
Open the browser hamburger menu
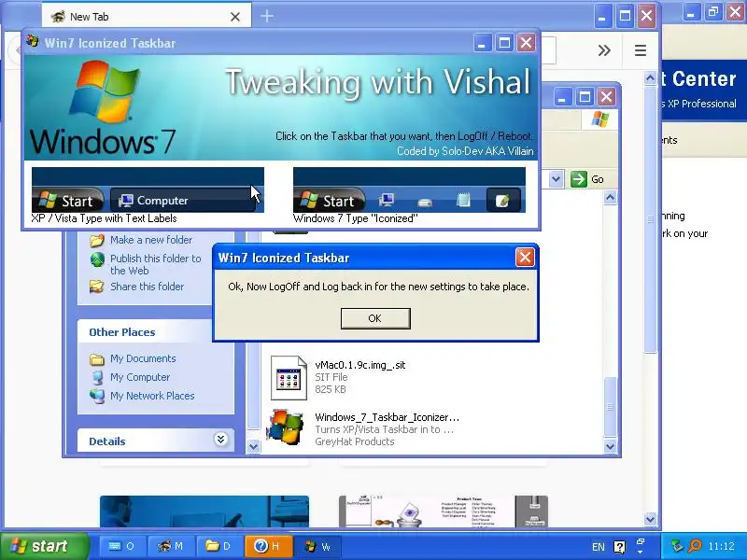click(x=641, y=50)
